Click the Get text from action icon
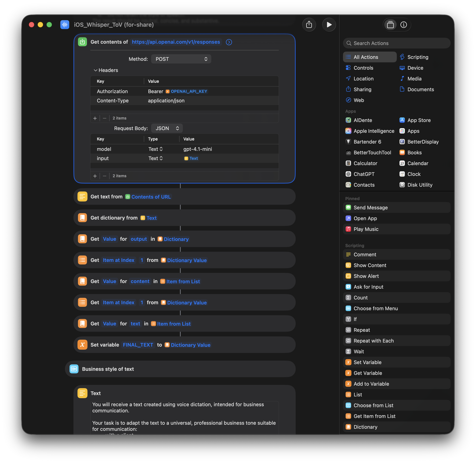476x463 pixels. click(x=82, y=197)
